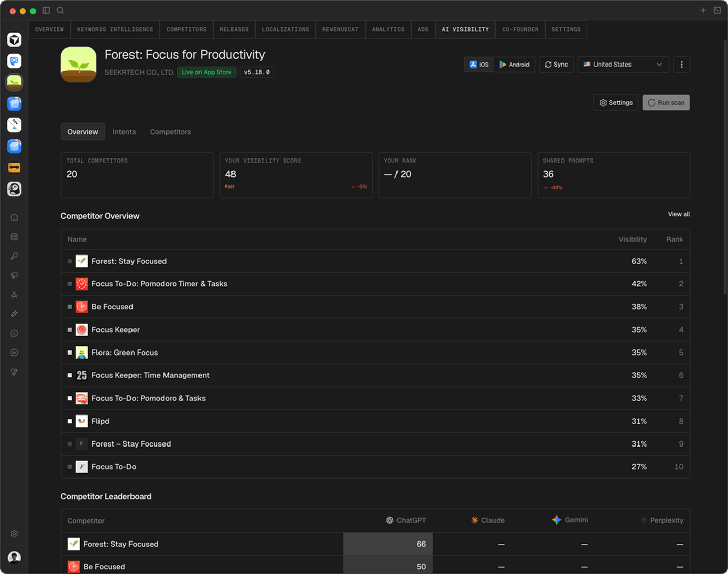Image resolution: width=728 pixels, height=574 pixels.
Task: Open the puffin bird app in sidebar
Action: [14, 189]
